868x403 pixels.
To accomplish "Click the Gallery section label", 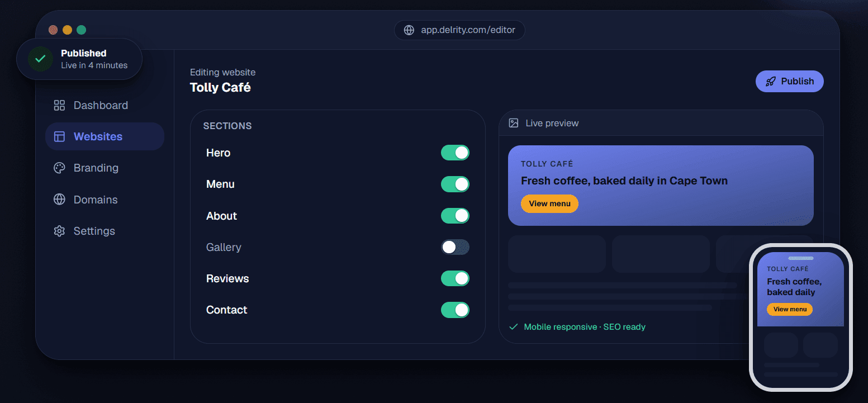I will coord(224,247).
